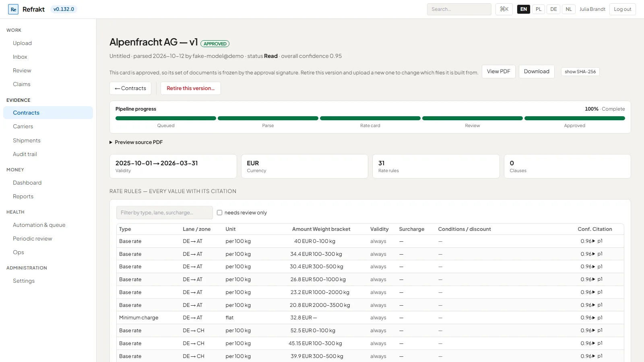Viewport: 644px width, 362px height.
Task: Open the ⌘K command palette shortcut
Action: click(504, 9)
